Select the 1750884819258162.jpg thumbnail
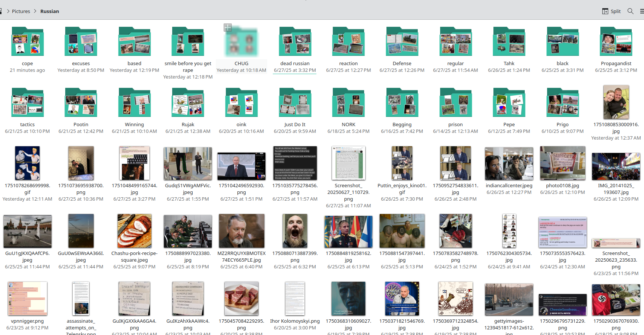The image size is (644, 335). click(348, 232)
